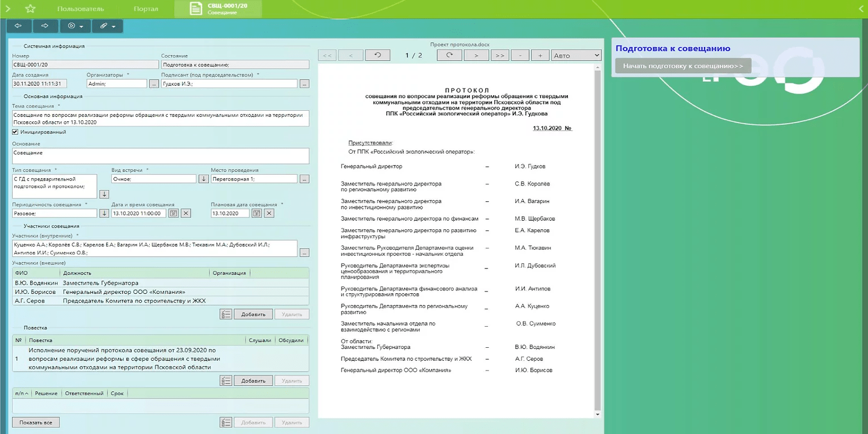Click the Обсудили column header
Image resolution: width=868 pixels, height=434 pixels.
pos(291,340)
